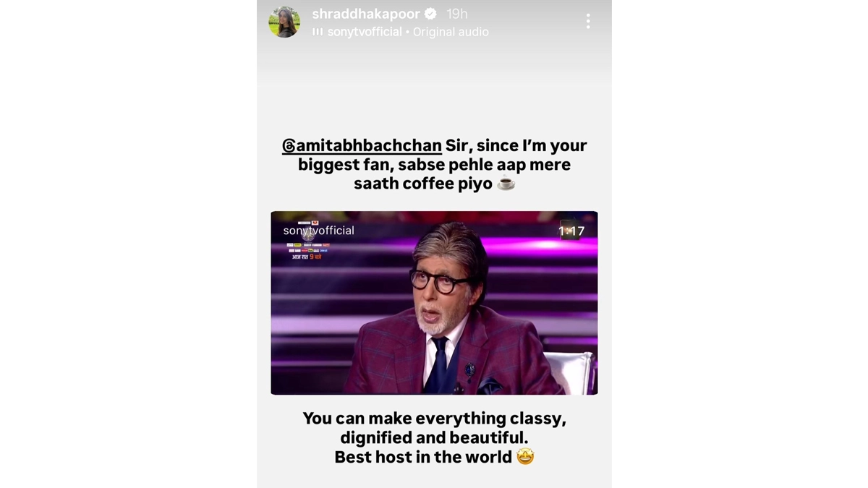Click the sonytvofficial label on the video
The image size is (868, 488).
[319, 231]
